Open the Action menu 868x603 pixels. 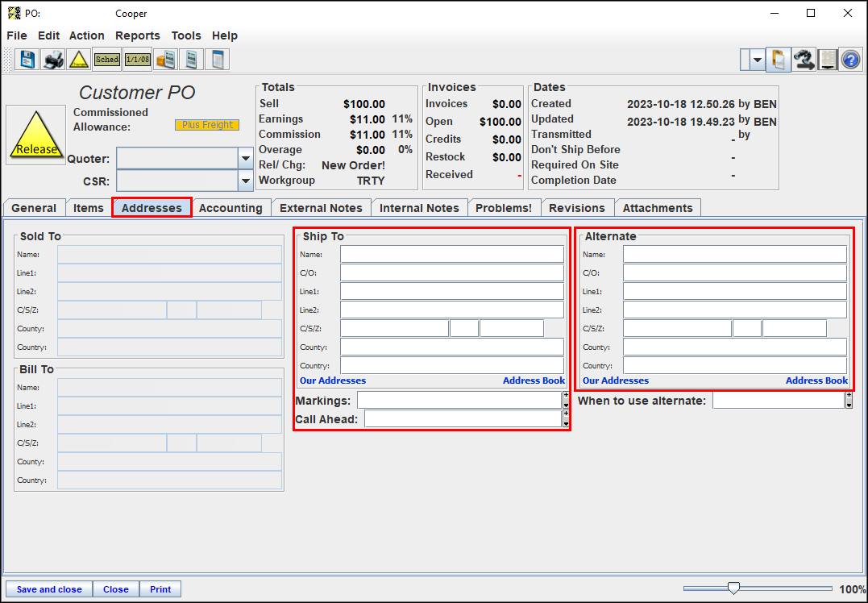tap(86, 35)
